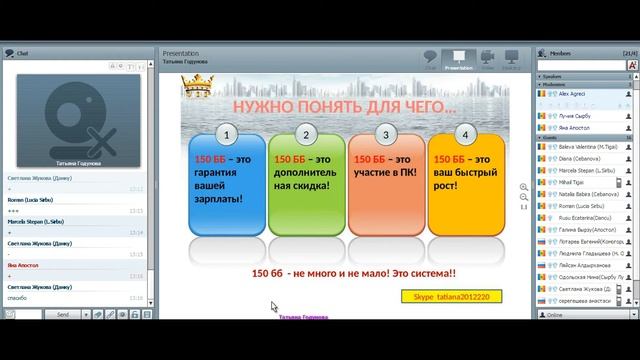Reset slide to actual size 1:1

[x=524, y=207]
